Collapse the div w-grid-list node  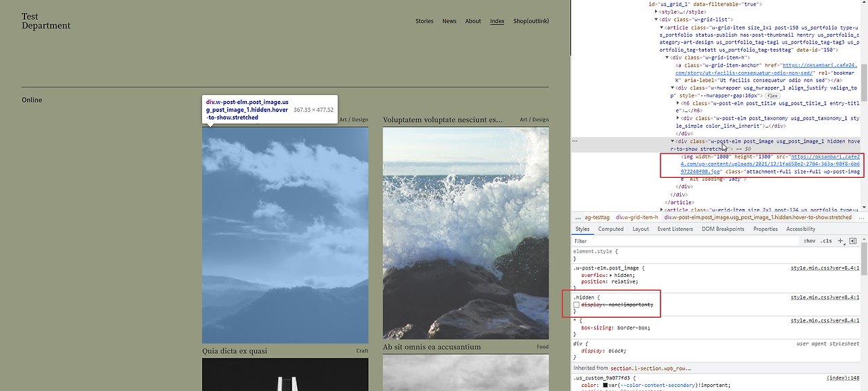(656, 19)
